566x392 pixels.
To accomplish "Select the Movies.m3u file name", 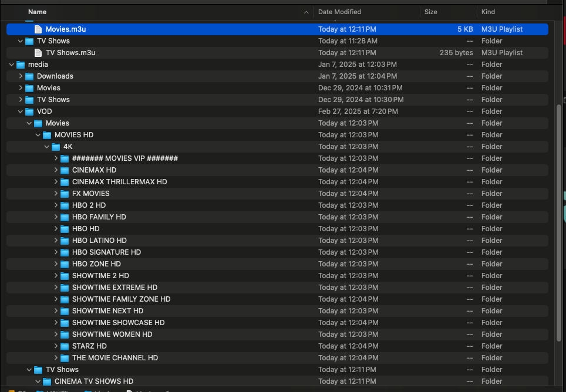I will [x=66, y=29].
